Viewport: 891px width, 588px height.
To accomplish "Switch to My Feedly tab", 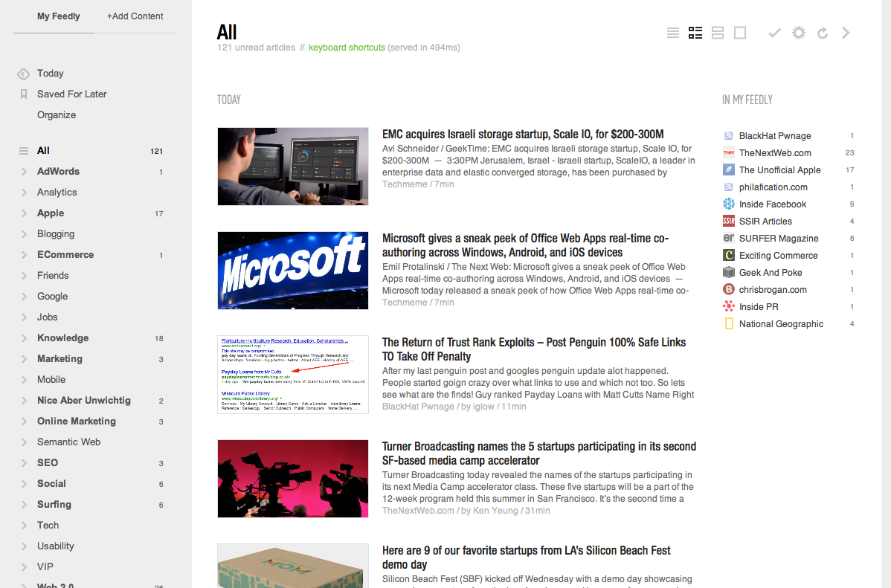I will tap(59, 16).
